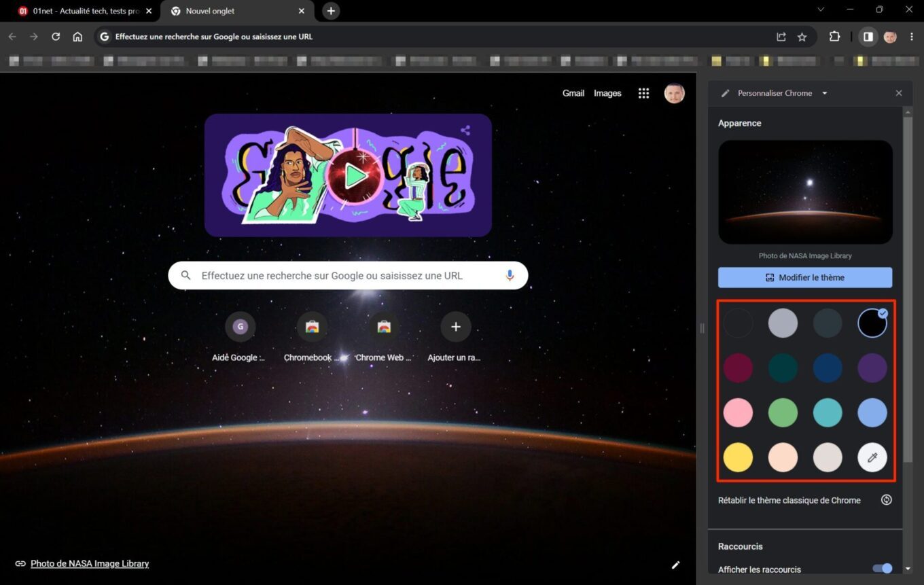Choose the dark teal color swatch

(783, 368)
